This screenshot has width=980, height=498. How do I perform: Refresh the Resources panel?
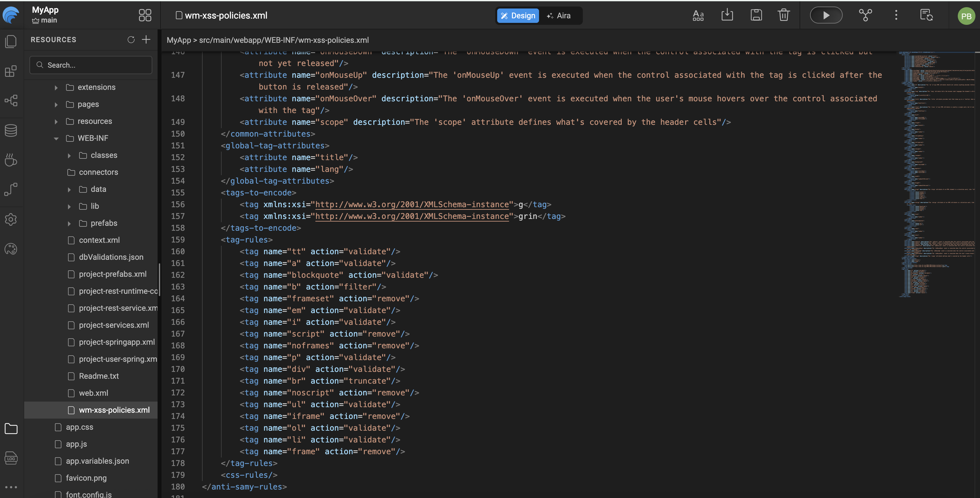click(131, 40)
